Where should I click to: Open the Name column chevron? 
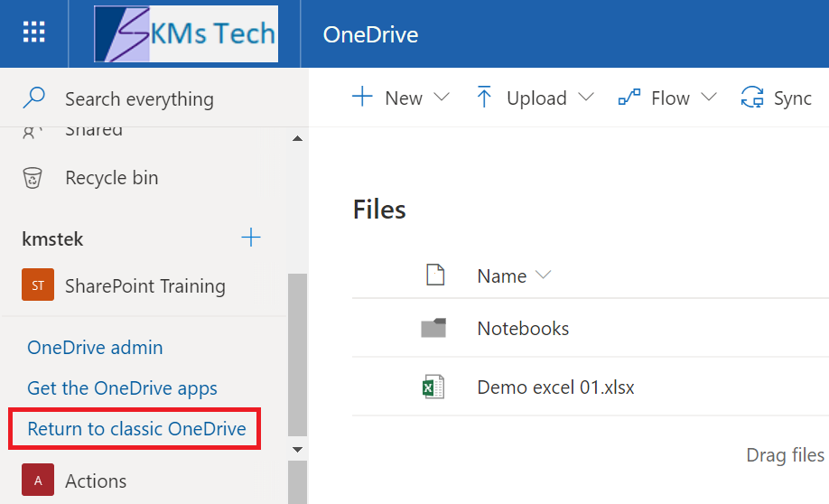[543, 275]
